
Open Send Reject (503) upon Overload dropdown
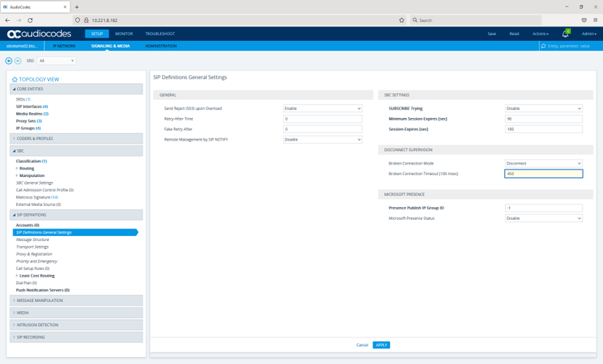(323, 108)
